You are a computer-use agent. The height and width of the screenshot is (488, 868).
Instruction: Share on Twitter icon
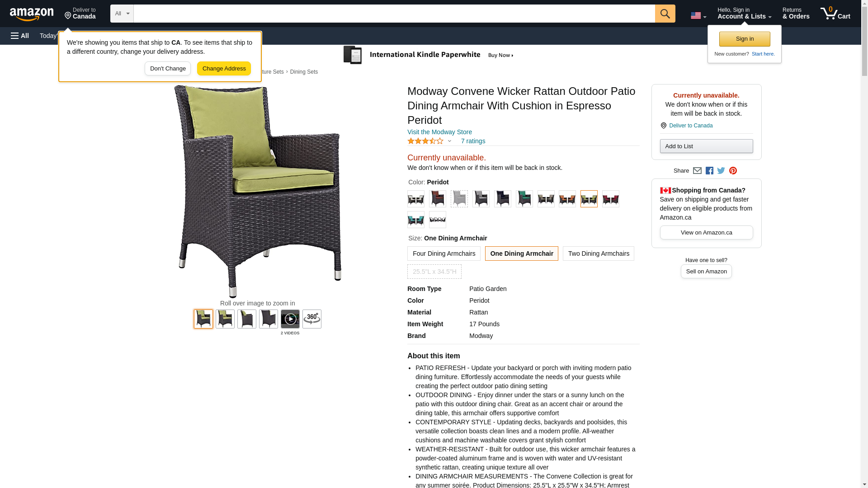[x=721, y=171]
